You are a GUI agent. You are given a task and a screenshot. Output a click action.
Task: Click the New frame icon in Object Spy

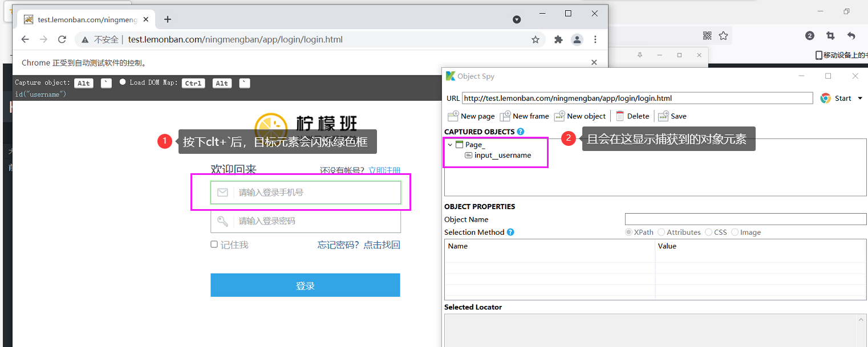pos(505,116)
